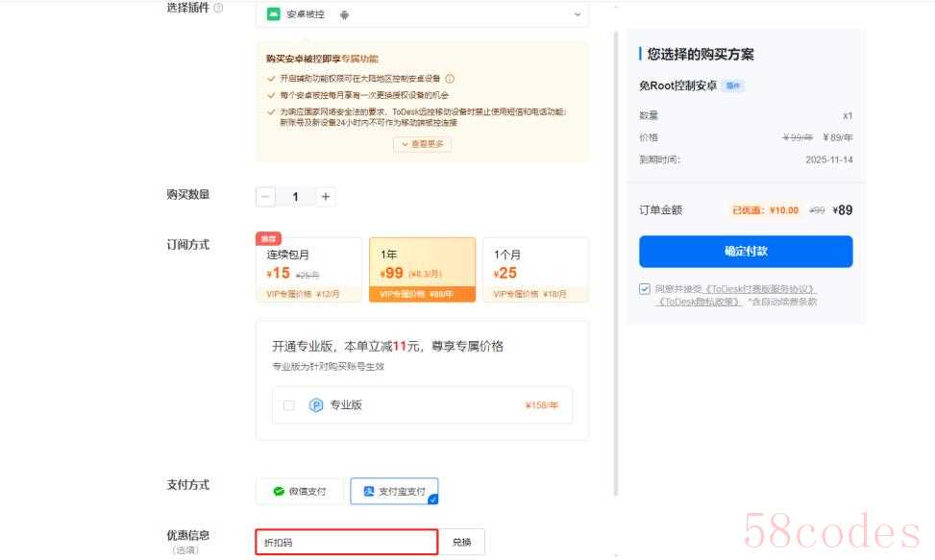Viewport: 935px width, 560px height.
Task: Increase purchase quantity with plus button
Action: click(x=326, y=196)
